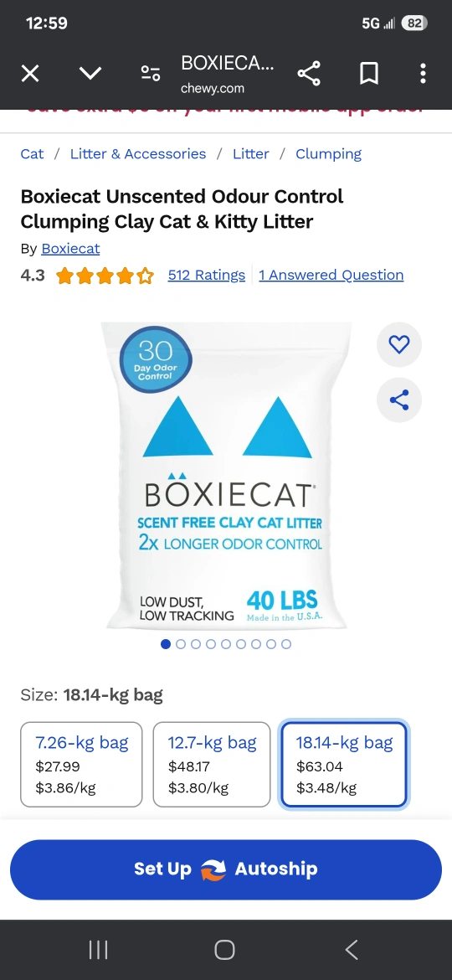Bookmark this page in the browser bar

pos(369,74)
